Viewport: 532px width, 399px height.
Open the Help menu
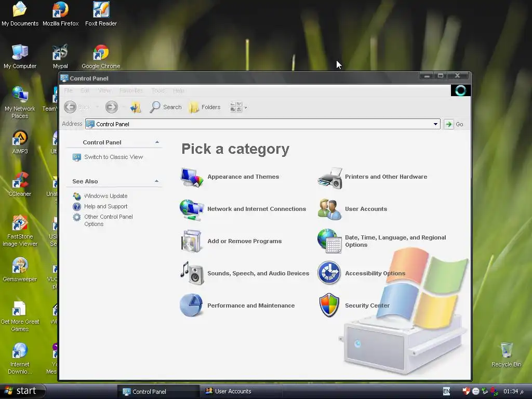[179, 90]
